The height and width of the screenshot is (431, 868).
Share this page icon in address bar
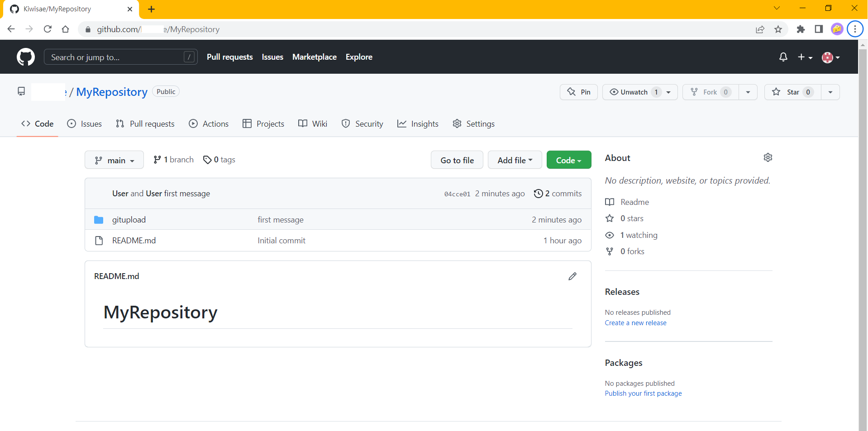(x=760, y=29)
